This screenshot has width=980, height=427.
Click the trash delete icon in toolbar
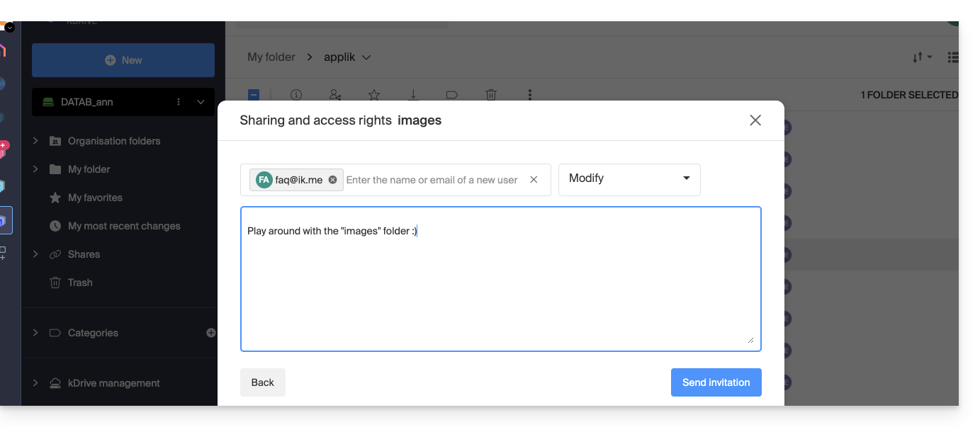tap(491, 95)
